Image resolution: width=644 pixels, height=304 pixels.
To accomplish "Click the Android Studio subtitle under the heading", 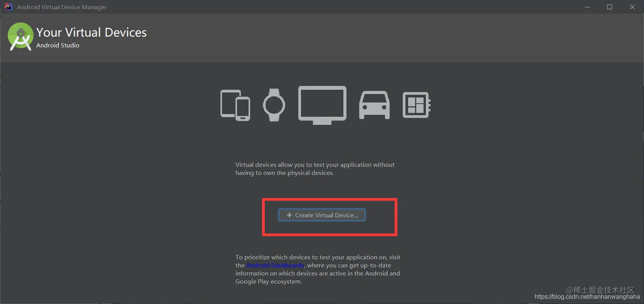I will (x=58, y=45).
